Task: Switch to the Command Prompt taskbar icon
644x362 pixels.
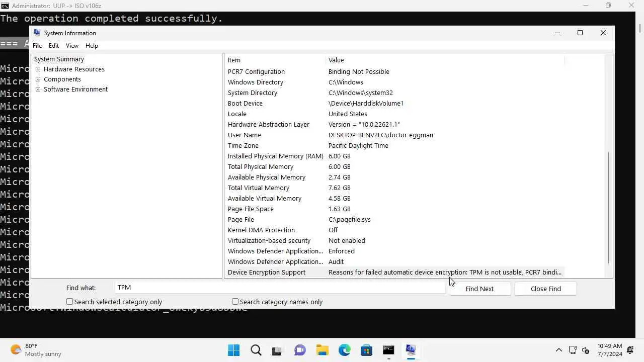Action: point(388,350)
